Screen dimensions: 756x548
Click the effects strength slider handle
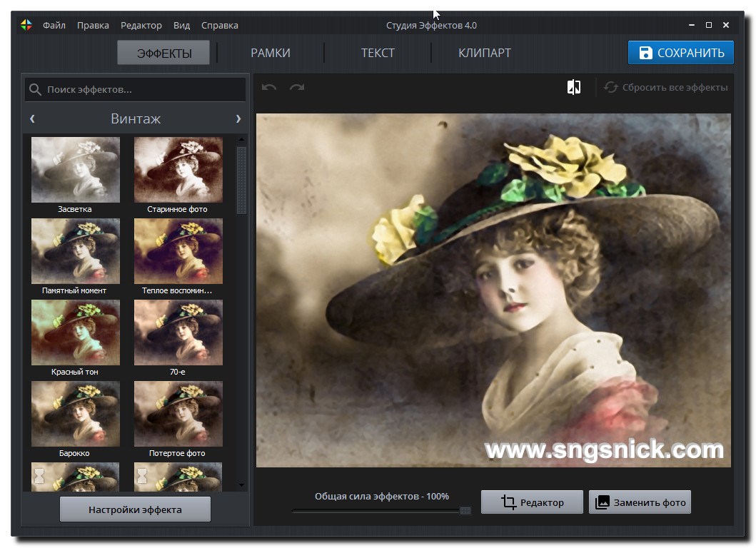pos(465,510)
